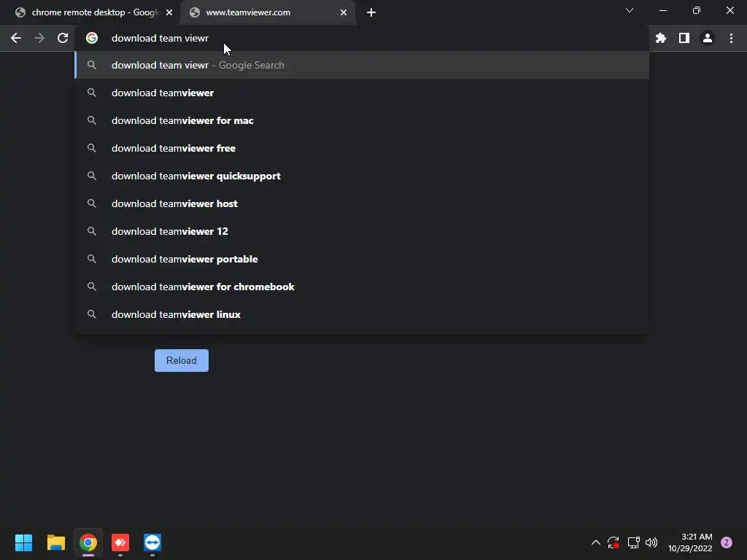
Task: Go back using the browser back arrow
Action: point(16,38)
